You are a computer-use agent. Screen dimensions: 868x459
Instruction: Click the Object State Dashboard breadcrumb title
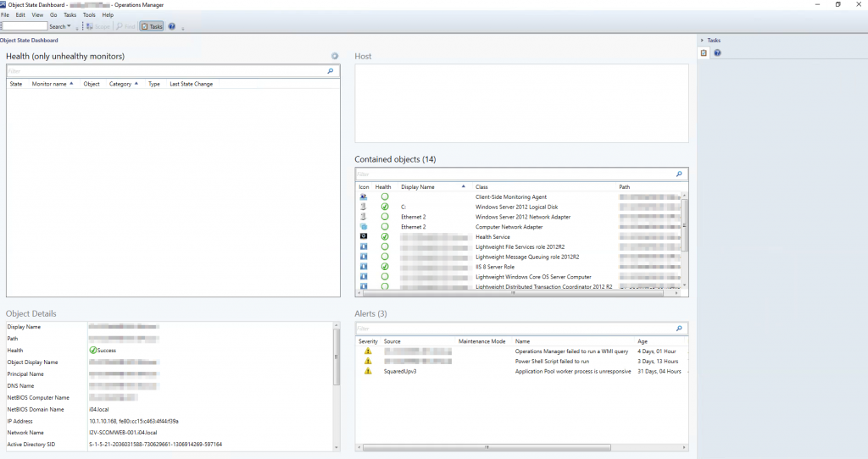(x=29, y=41)
